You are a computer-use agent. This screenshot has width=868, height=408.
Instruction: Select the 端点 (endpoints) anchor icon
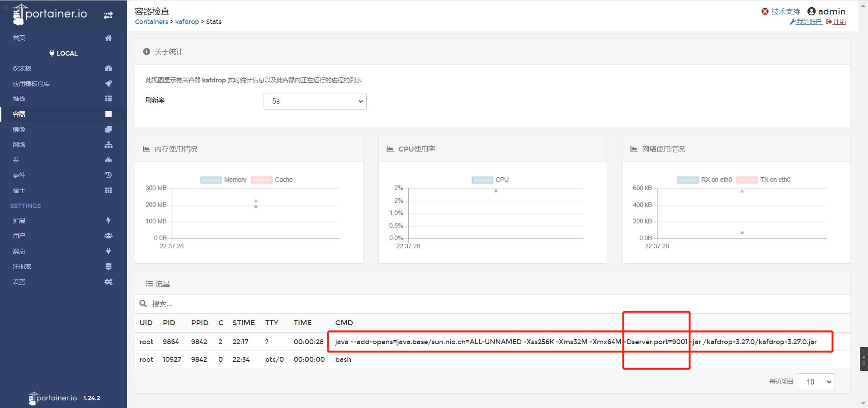point(108,251)
